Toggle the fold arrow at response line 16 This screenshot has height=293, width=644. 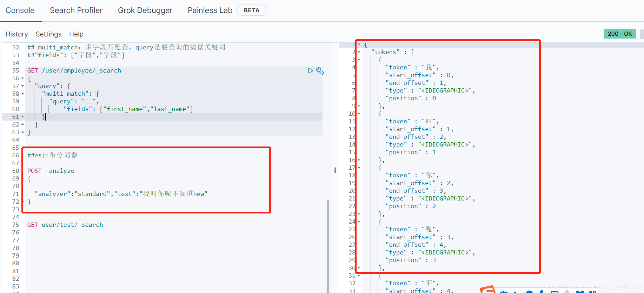(x=359, y=160)
